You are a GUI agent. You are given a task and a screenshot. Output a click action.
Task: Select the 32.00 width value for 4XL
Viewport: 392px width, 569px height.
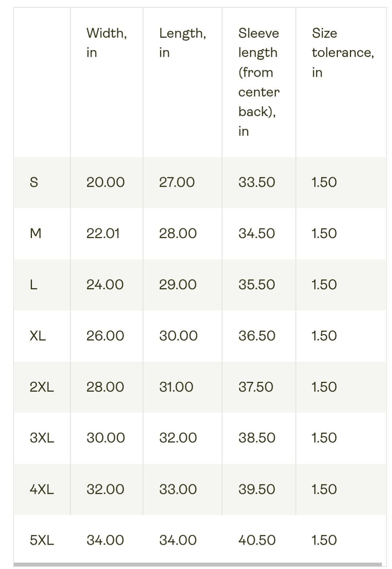click(105, 489)
